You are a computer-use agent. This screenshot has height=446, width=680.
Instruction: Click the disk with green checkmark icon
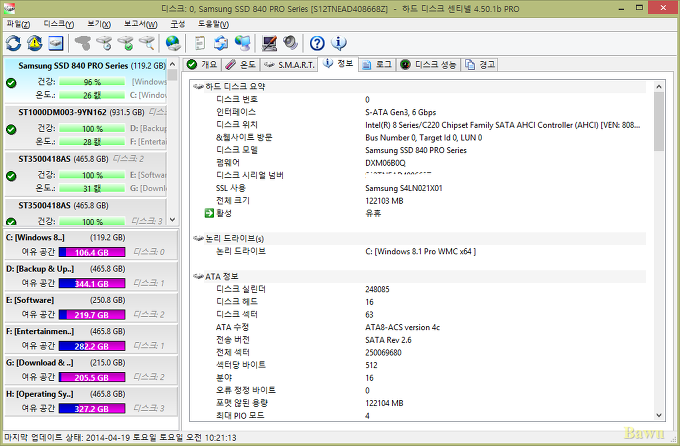click(x=126, y=43)
